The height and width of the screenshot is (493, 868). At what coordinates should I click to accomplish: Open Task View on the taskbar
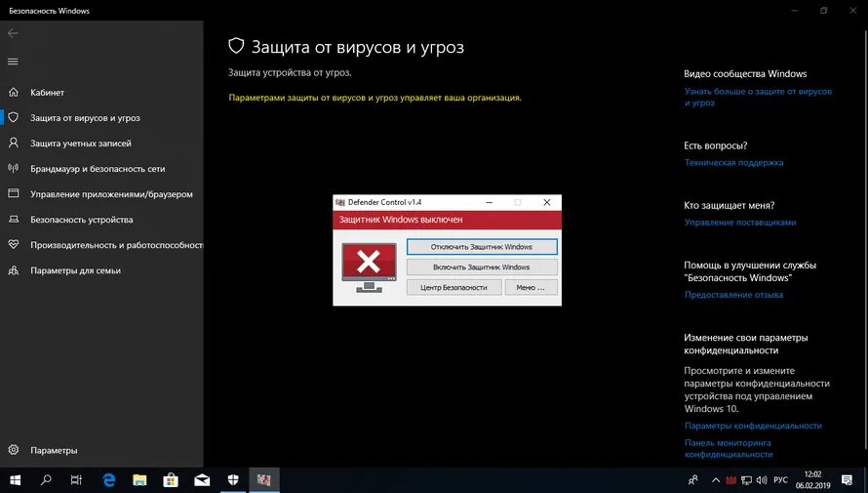[76, 480]
